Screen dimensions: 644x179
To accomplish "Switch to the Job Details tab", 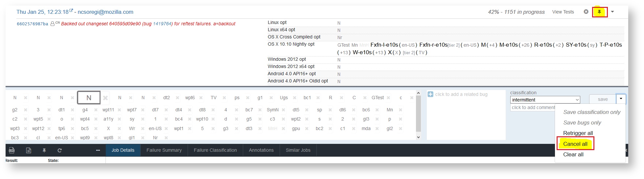I will (123, 150).
